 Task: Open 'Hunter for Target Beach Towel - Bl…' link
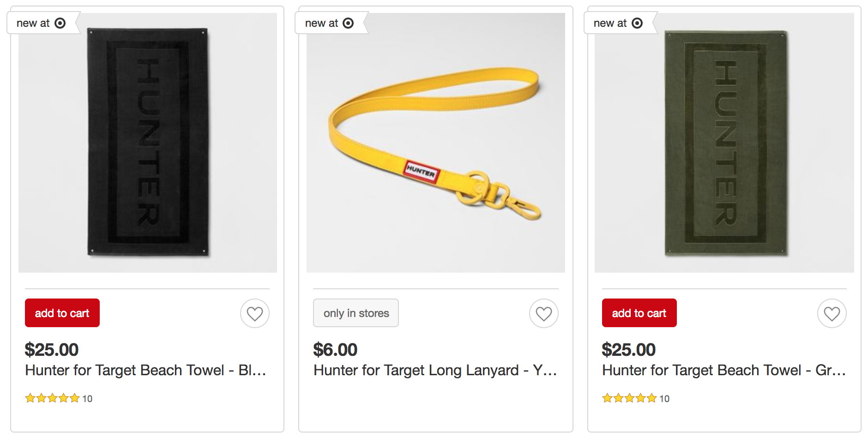(x=145, y=370)
